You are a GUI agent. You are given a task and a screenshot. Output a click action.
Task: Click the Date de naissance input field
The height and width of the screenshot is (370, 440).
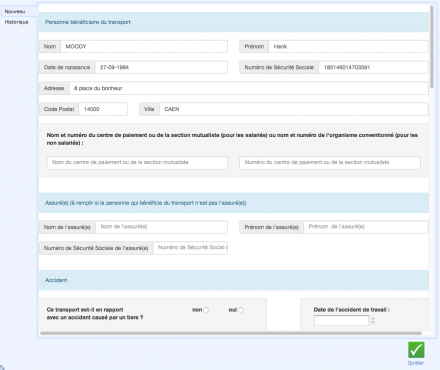(161, 67)
